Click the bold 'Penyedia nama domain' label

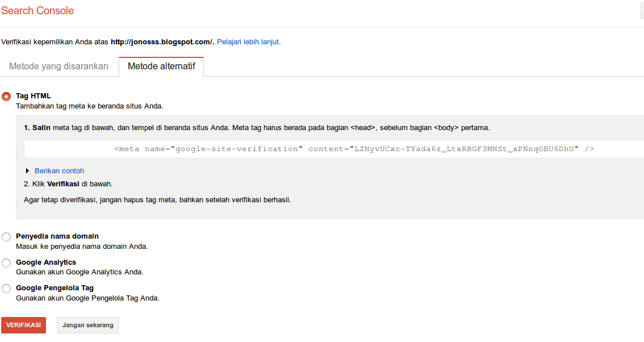coord(57,236)
